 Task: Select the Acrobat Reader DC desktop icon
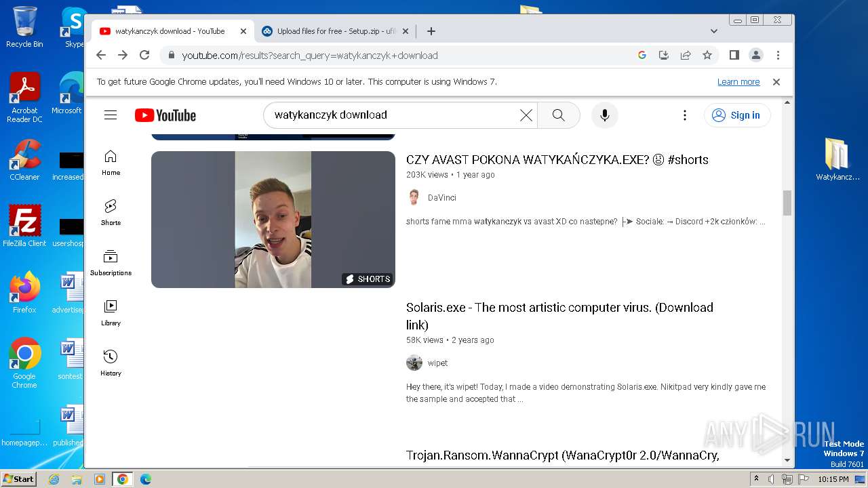click(24, 98)
